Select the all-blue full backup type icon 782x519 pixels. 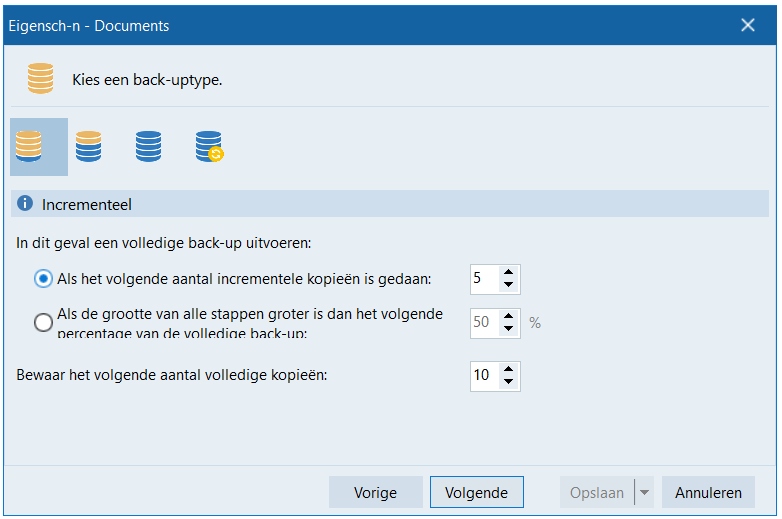(x=149, y=147)
